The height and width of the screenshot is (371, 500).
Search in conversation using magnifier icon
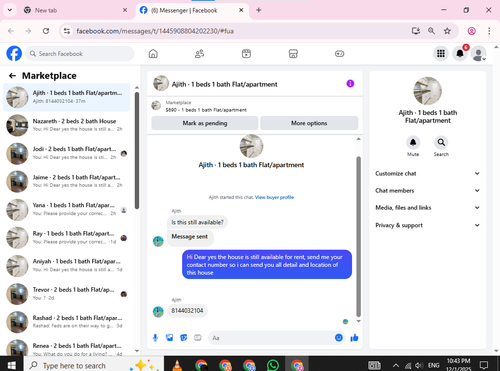coord(441,143)
